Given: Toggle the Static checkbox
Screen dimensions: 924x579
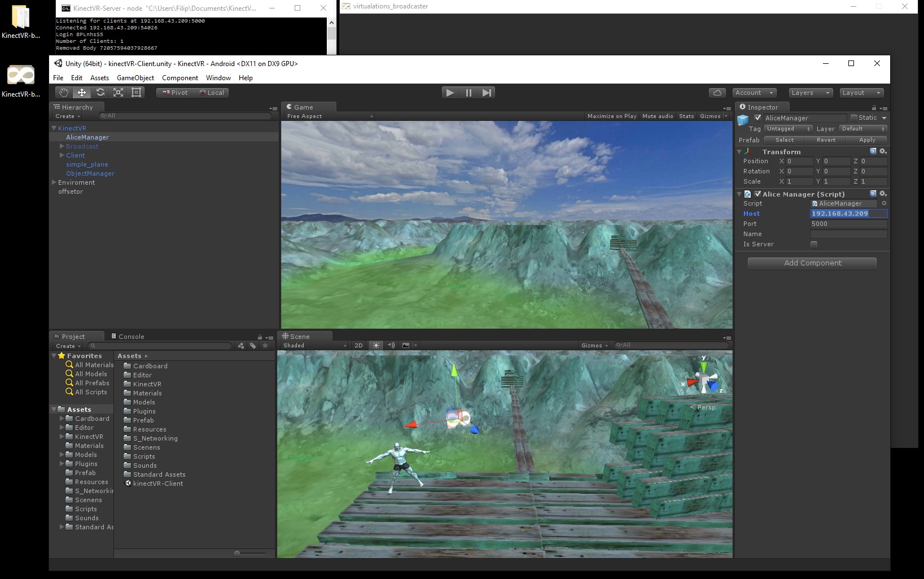Looking at the screenshot, I should [x=854, y=117].
